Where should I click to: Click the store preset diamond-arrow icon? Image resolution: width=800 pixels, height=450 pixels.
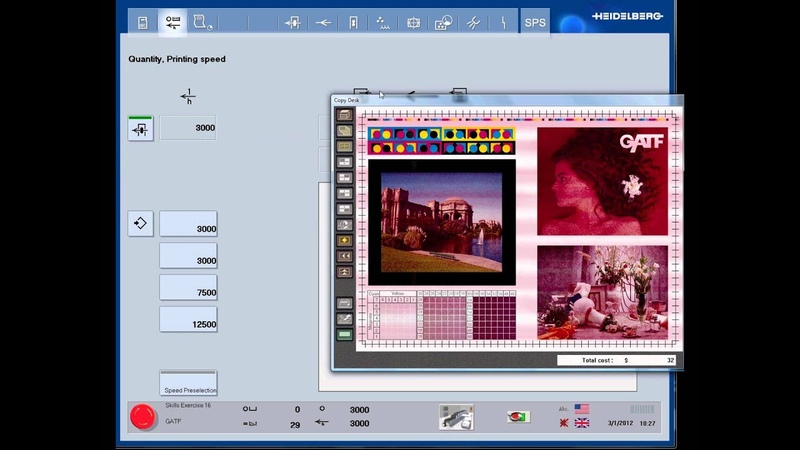pyautogui.click(x=140, y=223)
